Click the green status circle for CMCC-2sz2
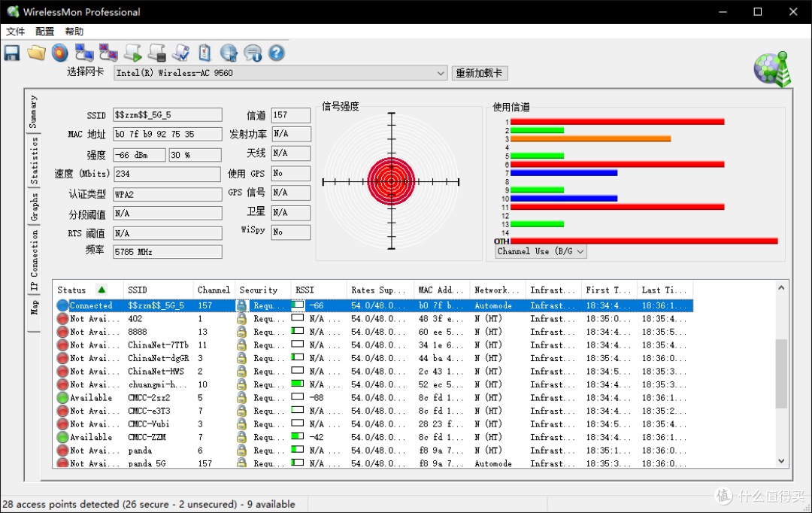Image resolution: width=812 pixels, height=513 pixels. coord(62,398)
